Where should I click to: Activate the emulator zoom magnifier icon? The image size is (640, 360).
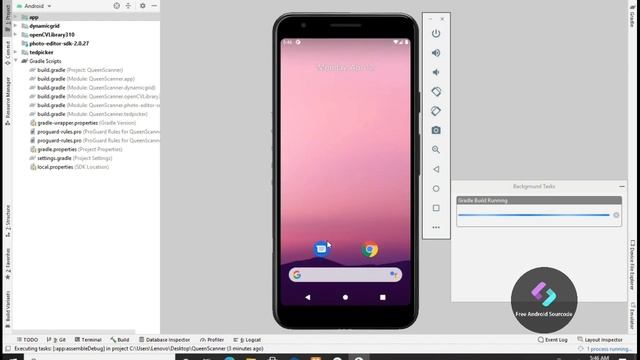(436, 149)
